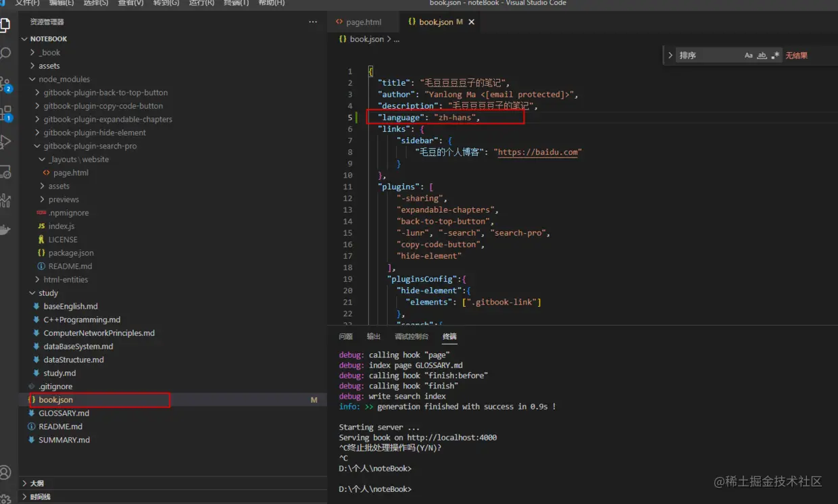Viewport: 838px width, 504px height.
Task: Expand replace mode arrow in find widget
Action: 670,55
